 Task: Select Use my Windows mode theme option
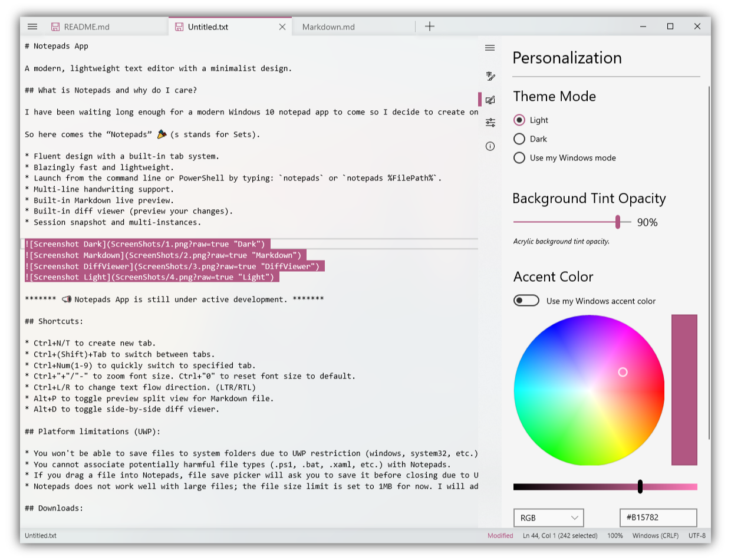click(x=519, y=158)
